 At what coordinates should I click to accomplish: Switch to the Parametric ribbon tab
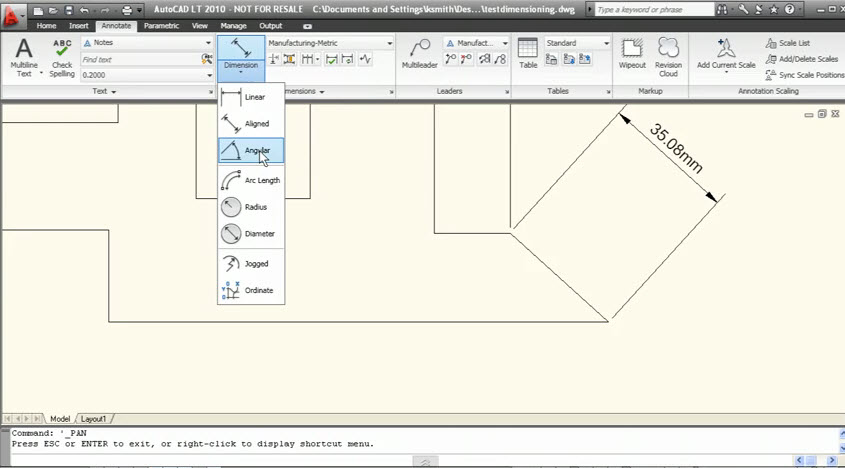pyautogui.click(x=161, y=26)
